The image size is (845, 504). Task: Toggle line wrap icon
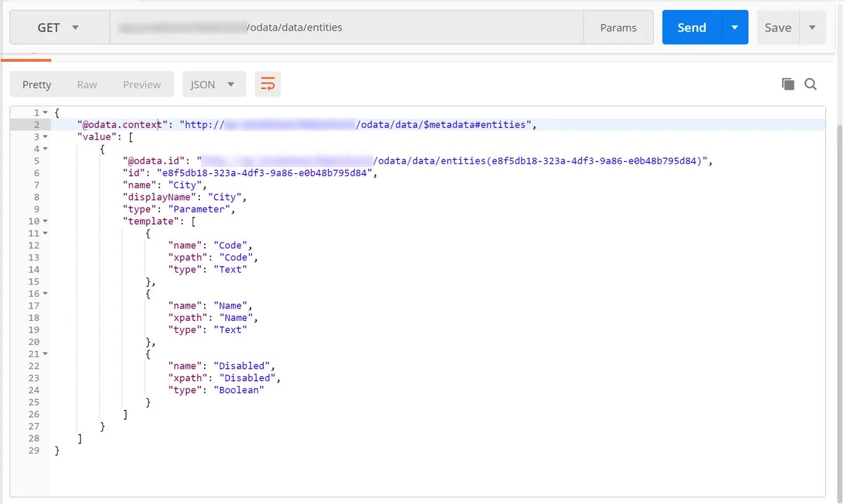tap(268, 85)
